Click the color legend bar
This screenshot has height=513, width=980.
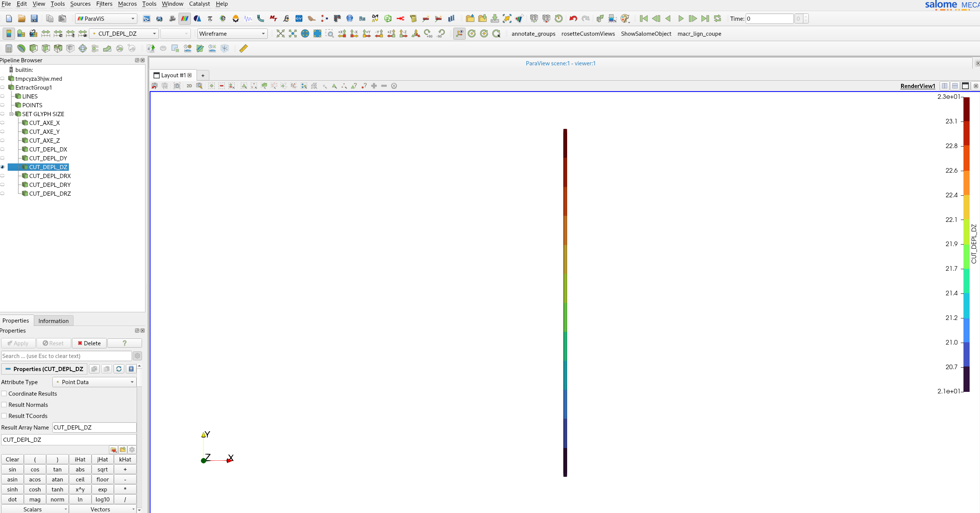966,244
